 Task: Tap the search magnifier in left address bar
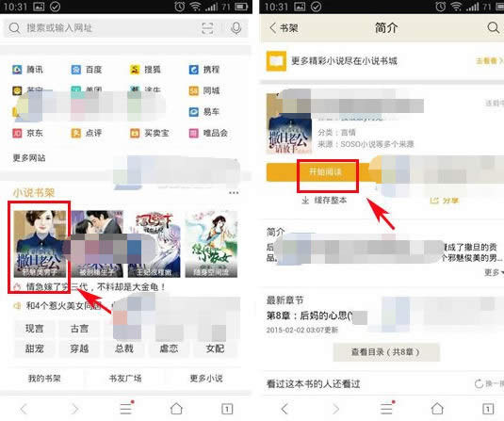[14, 28]
